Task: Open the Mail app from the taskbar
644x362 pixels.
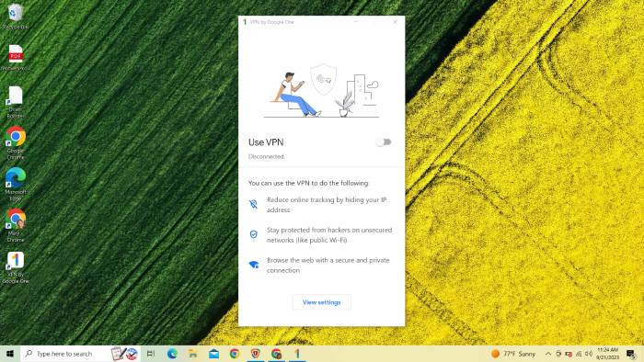Action: pos(213,354)
